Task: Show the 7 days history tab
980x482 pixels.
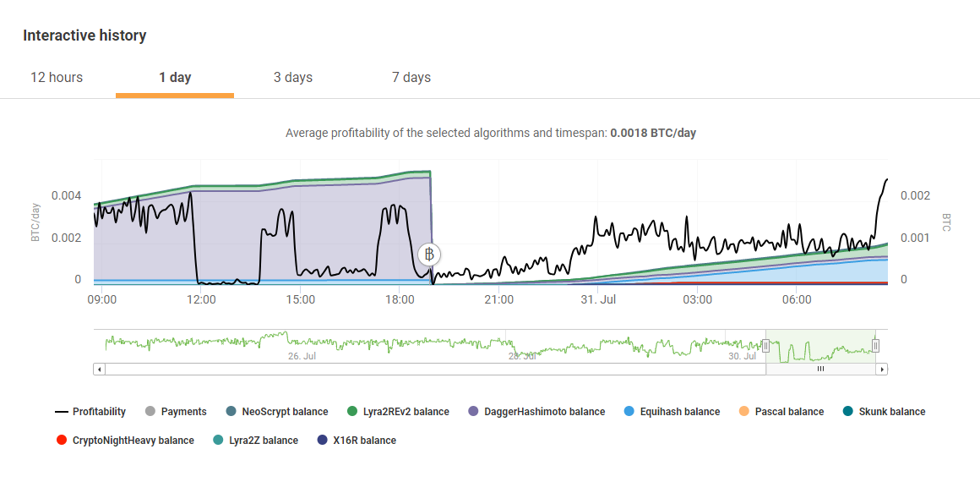Action: click(x=411, y=78)
